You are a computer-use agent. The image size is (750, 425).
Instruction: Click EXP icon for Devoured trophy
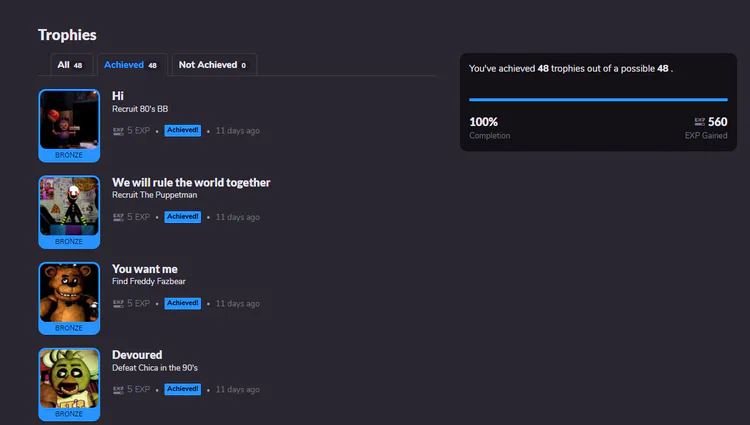click(118, 390)
